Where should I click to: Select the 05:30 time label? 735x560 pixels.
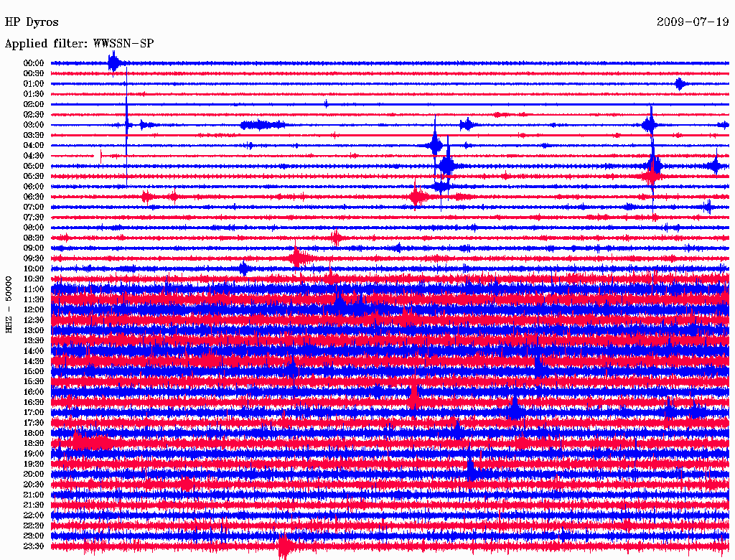[x=33, y=176]
